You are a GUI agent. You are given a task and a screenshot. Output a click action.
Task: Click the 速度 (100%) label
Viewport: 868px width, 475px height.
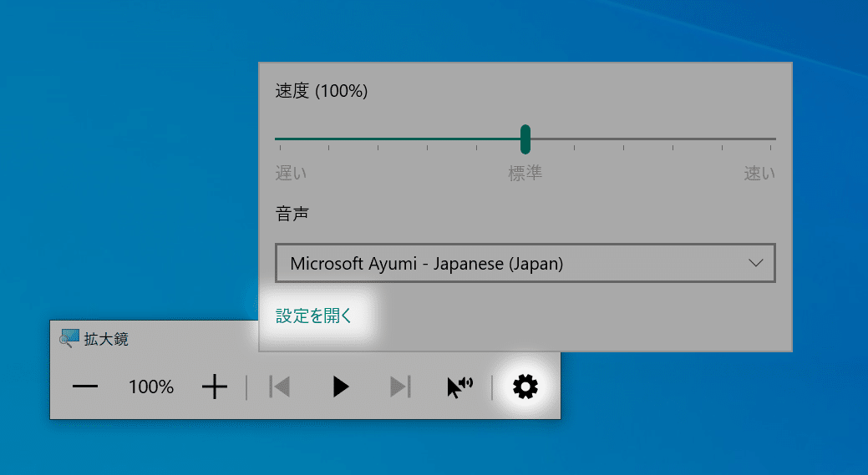[x=322, y=91]
